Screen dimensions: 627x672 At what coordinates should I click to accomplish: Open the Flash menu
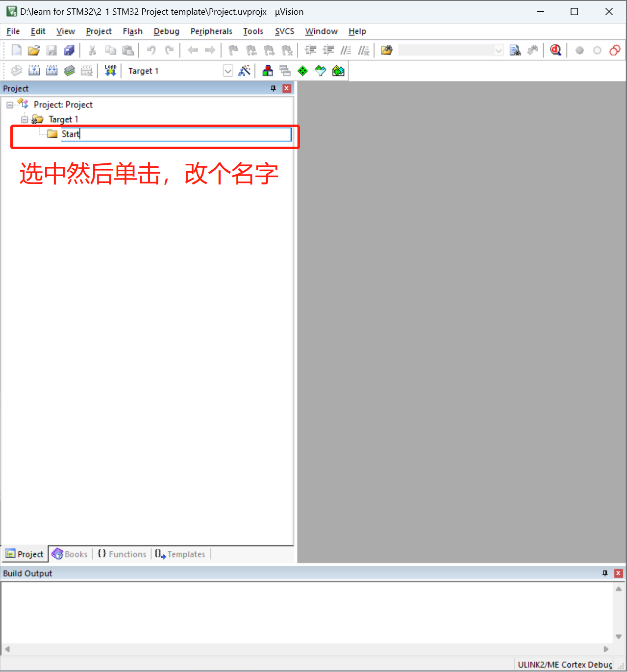click(132, 31)
